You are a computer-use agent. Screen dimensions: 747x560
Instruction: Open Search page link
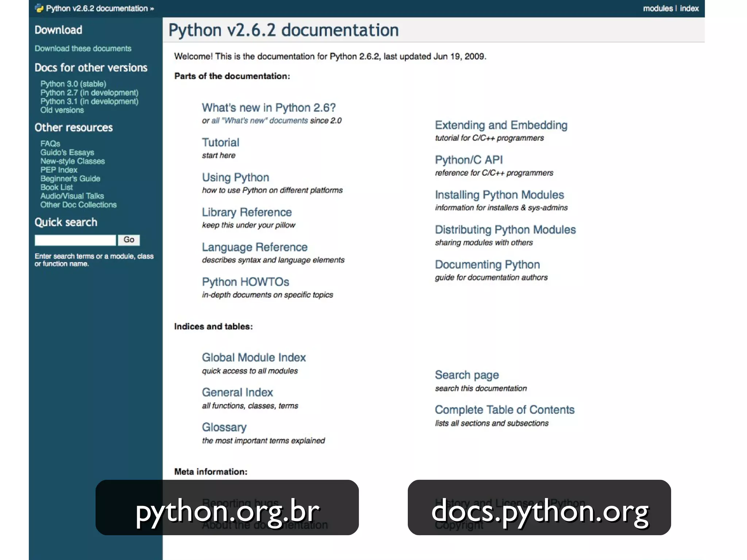(x=467, y=375)
